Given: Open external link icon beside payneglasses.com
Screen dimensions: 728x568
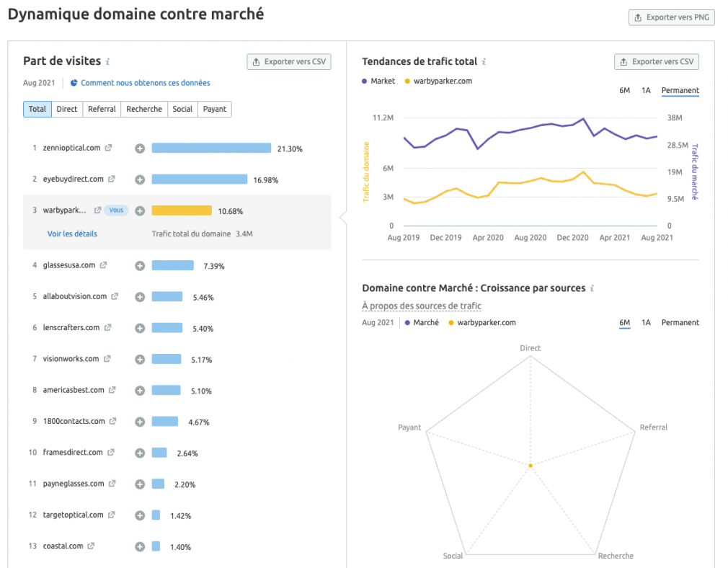Looking at the screenshot, I should pos(112,484).
